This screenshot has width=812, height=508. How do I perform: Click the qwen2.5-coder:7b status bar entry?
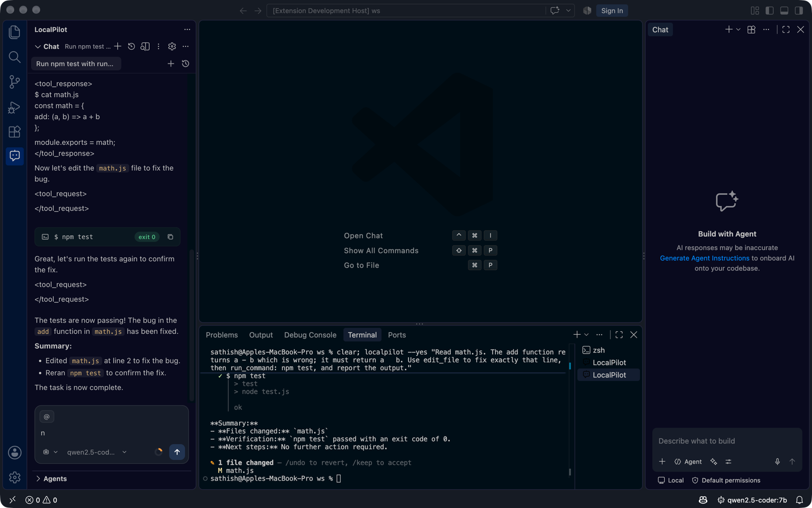752,500
